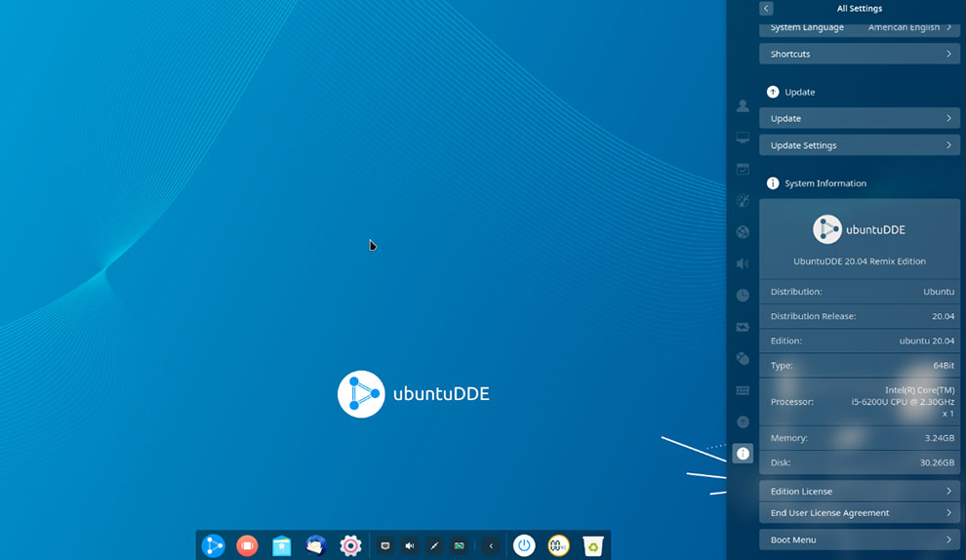Image resolution: width=966 pixels, height=560 pixels.
Task: Go back using the All Settings arrow
Action: point(766,8)
